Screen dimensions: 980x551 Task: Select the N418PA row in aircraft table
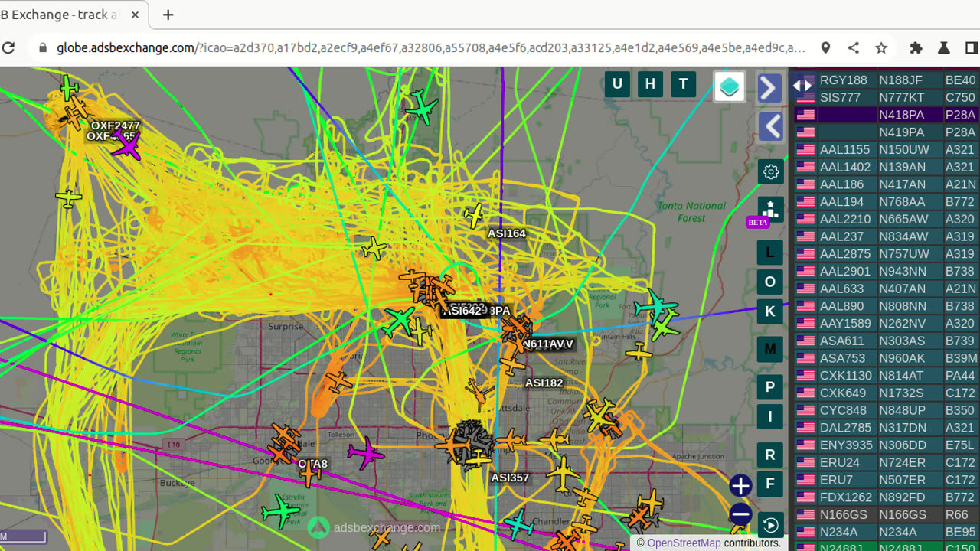click(x=887, y=115)
